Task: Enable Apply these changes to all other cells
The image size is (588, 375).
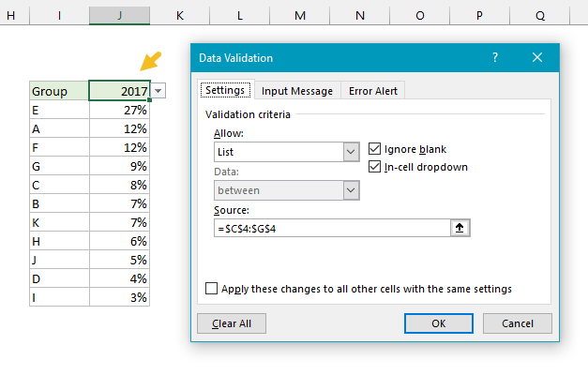Action: pos(211,289)
